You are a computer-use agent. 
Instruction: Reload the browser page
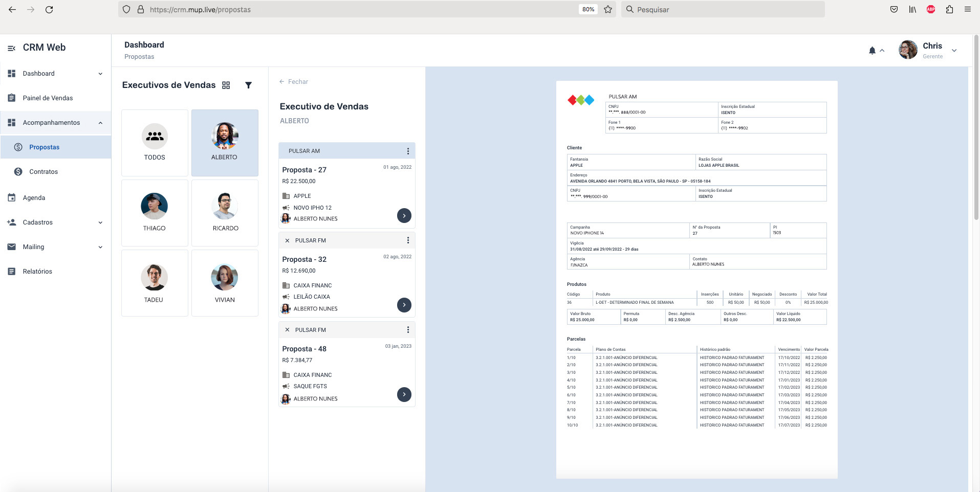[x=49, y=10]
